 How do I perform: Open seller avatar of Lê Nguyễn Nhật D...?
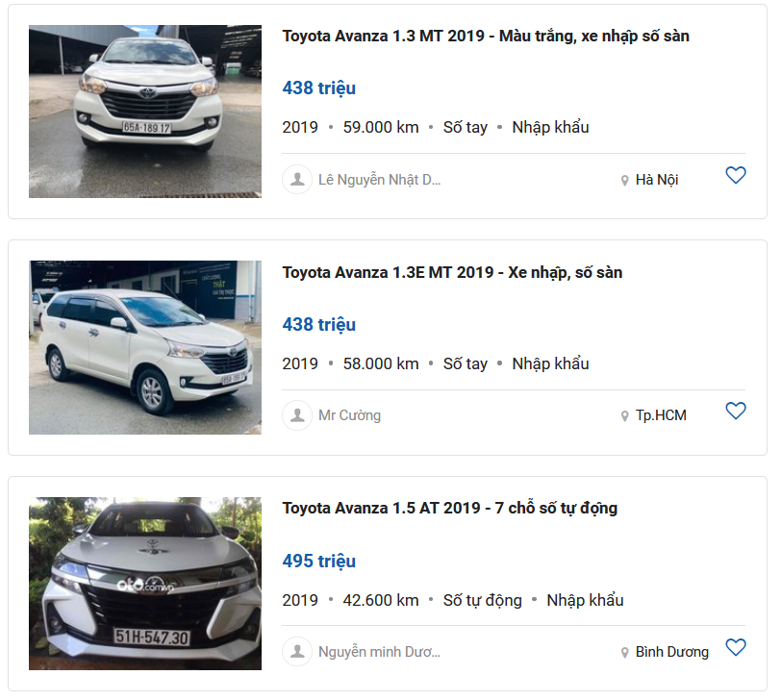click(297, 179)
